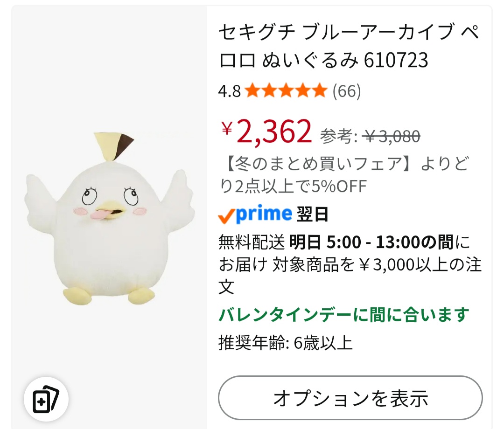Click the prime wordmark text
Viewport: 504px width, 429px height.
click(264, 214)
